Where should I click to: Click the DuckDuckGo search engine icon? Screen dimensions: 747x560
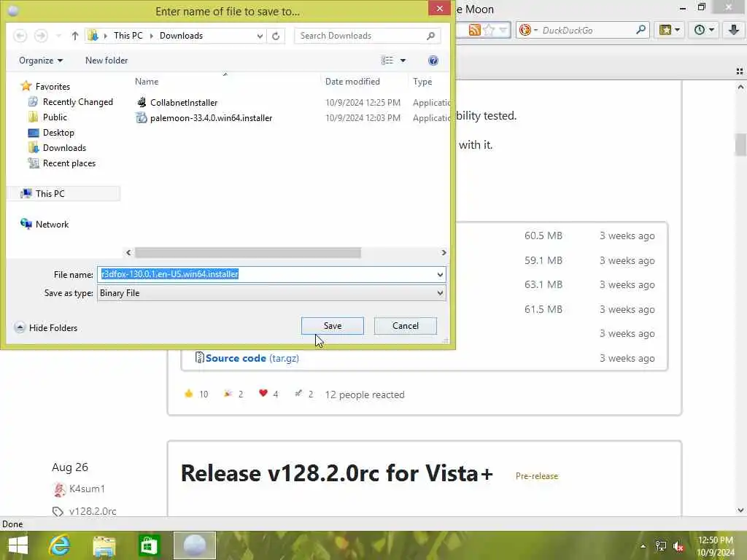click(525, 31)
